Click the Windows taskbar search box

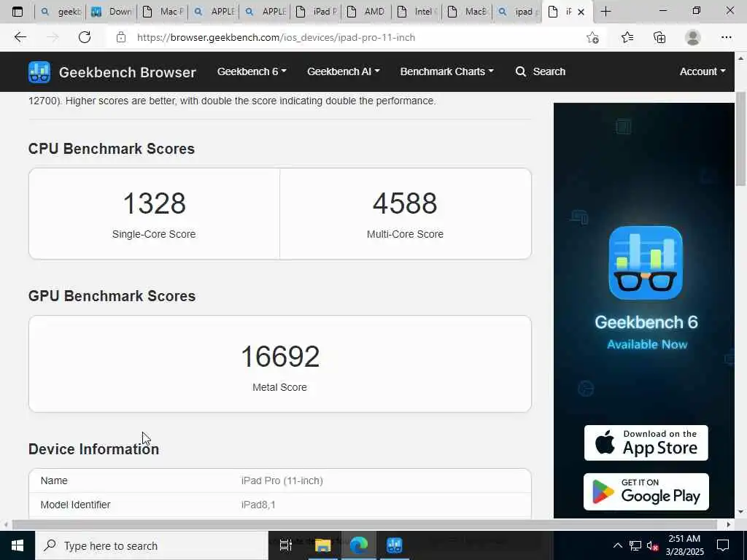(152, 545)
